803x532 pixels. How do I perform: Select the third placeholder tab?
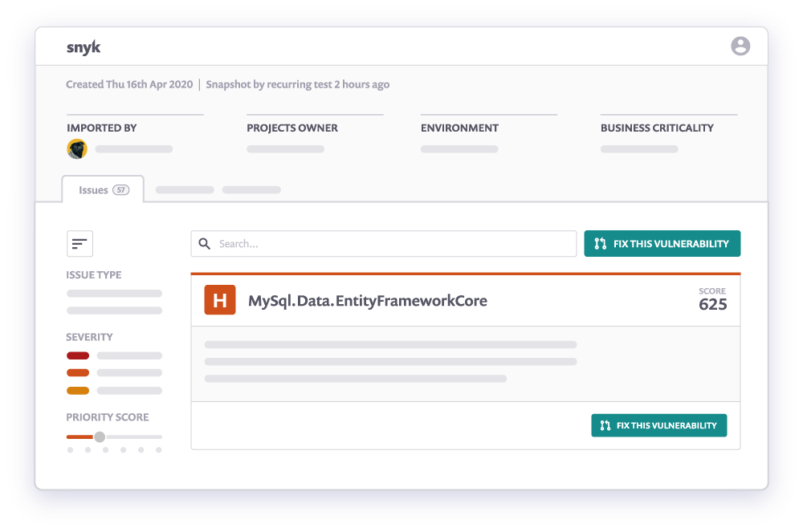(251, 190)
